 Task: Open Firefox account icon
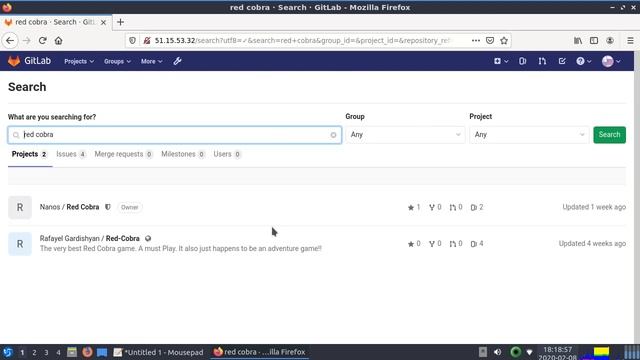pyautogui.click(x=610, y=40)
